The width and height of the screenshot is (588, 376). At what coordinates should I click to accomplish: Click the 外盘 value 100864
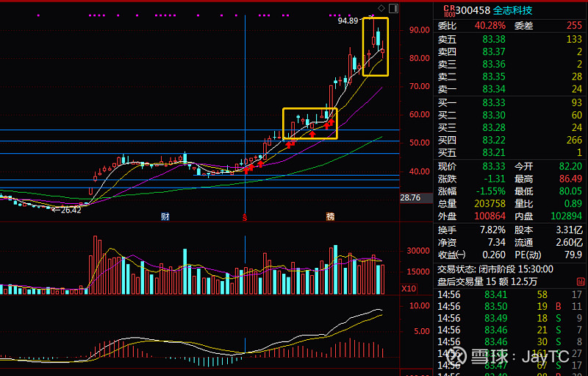pyautogui.click(x=490, y=216)
